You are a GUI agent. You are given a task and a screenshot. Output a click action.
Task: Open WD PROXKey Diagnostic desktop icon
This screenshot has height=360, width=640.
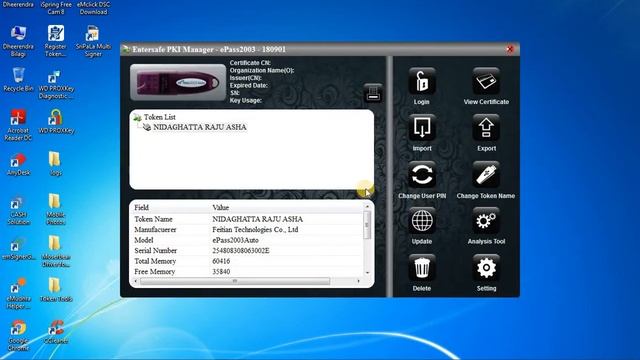tap(56, 85)
